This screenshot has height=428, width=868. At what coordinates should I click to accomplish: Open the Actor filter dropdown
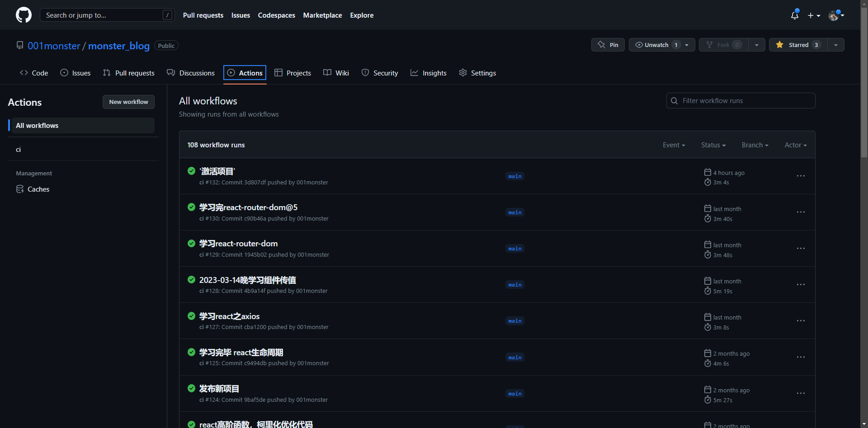pyautogui.click(x=796, y=145)
